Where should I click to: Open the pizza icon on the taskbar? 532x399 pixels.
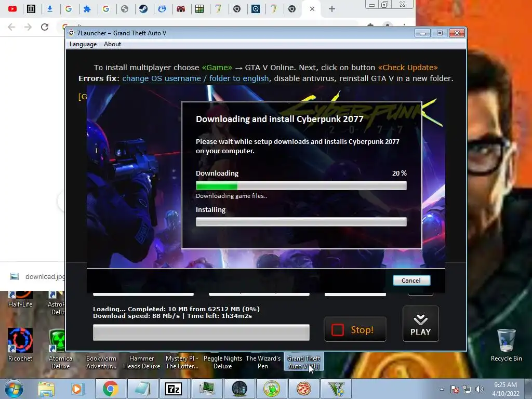303,389
